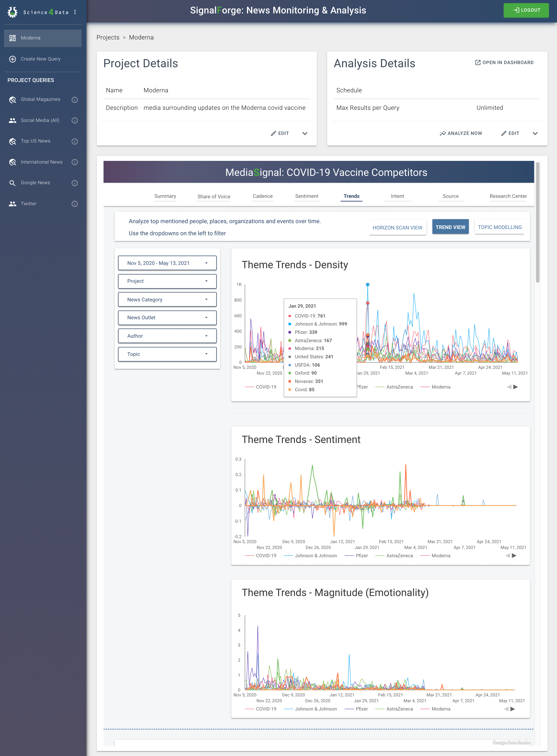Toggle AstraZeneca legend entry in Density chart
The image size is (557, 756).
point(394,387)
